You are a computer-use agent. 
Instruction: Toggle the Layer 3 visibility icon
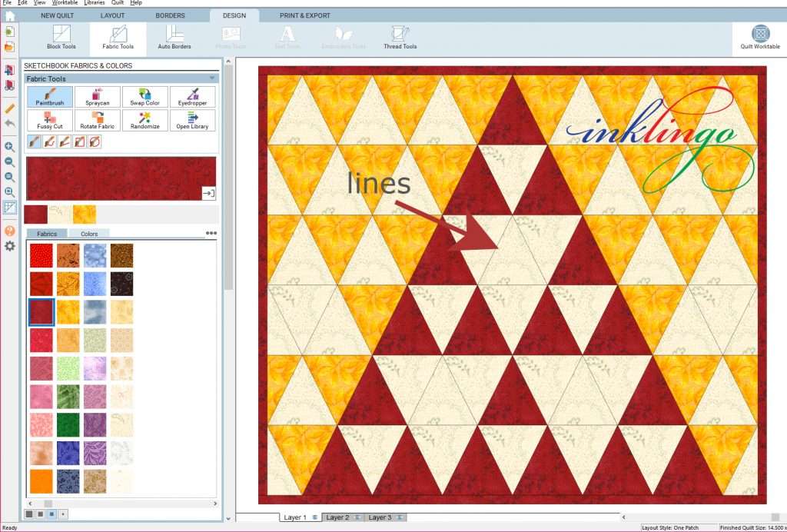click(x=400, y=517)
